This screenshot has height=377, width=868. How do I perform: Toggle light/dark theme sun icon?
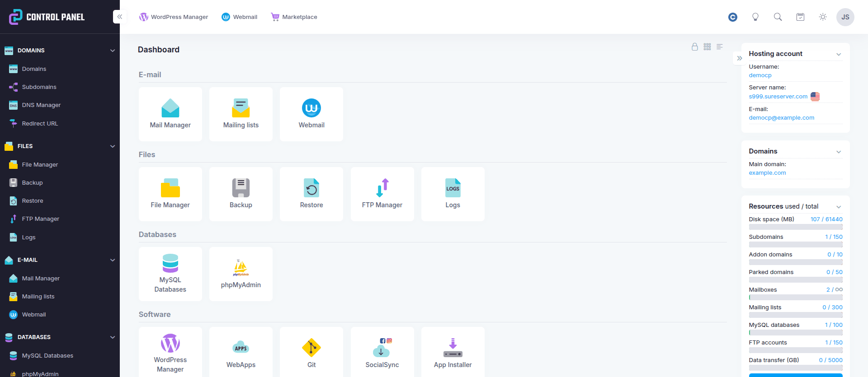pyautogui.click(x=823, y=17)
